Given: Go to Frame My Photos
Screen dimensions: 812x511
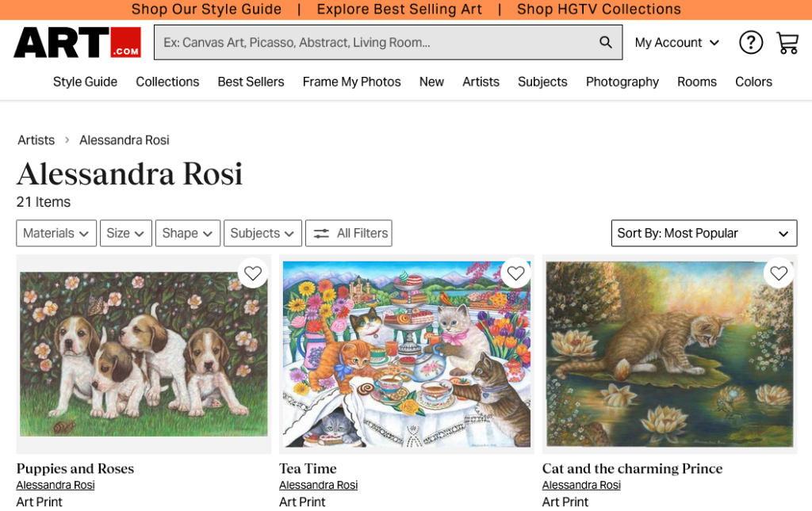Looking at the screenshot, I should tap(351, 82).
